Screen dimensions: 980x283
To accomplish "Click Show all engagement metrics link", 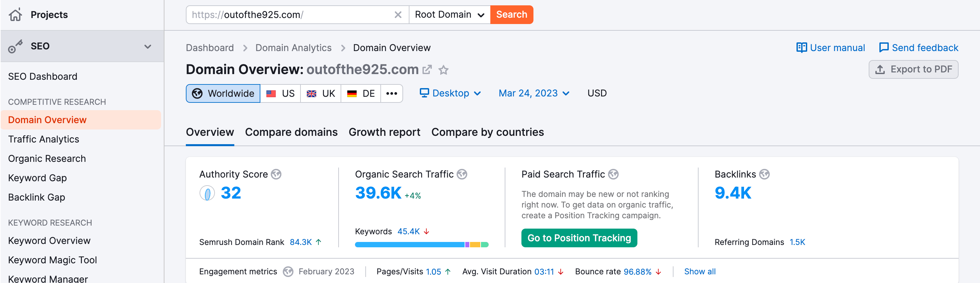I will pyautogui.click(x=700, y=272).
